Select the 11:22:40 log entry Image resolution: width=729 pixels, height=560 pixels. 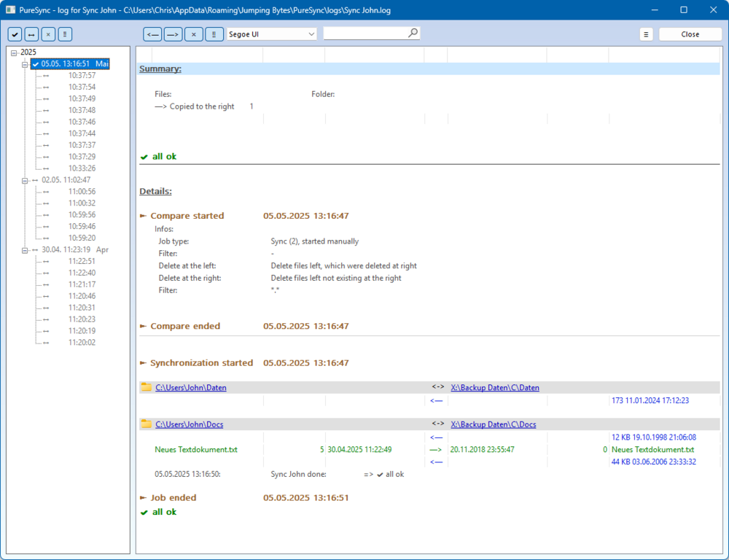click(82, 273)
